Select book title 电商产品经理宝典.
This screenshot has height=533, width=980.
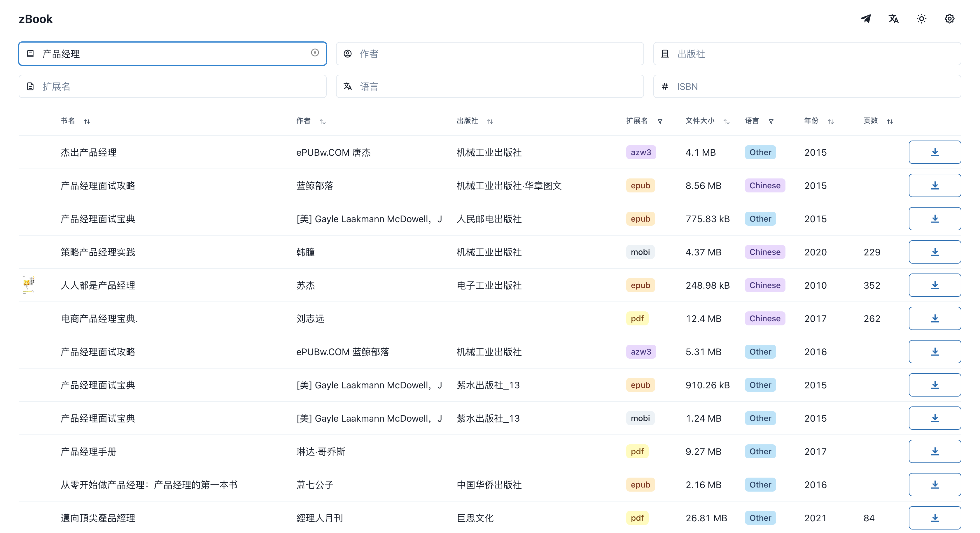point(99,319)
